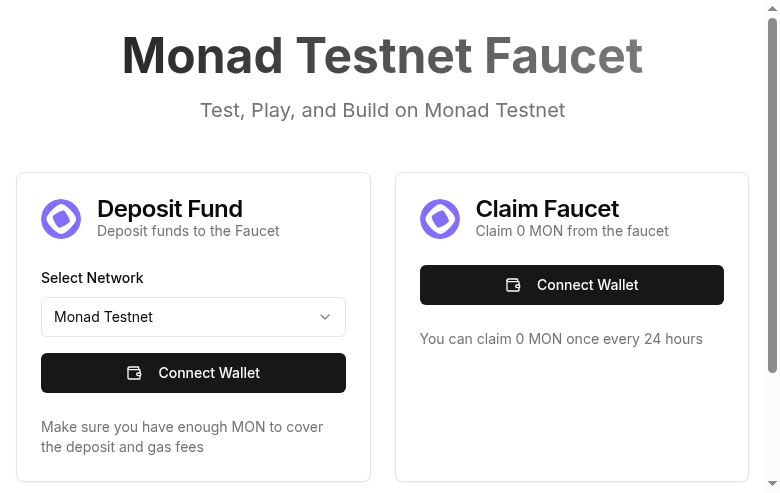Click the Claim Faucet heading

click(547, 209)
